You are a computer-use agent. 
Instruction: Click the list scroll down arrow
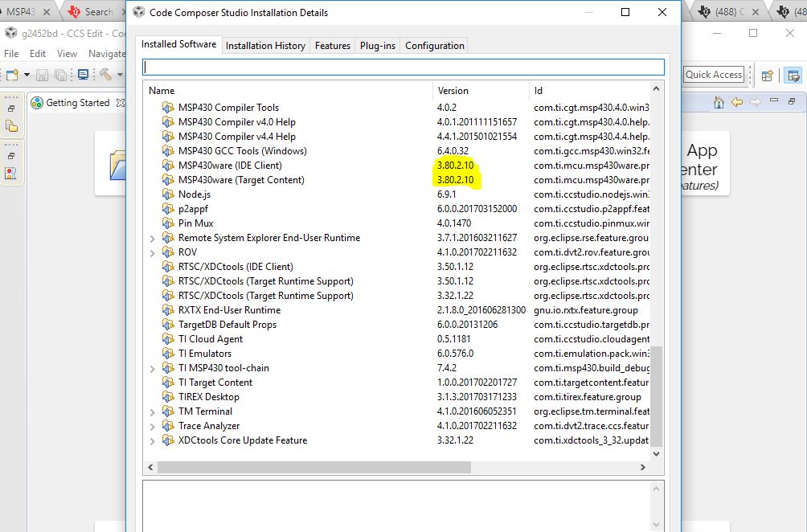(656, 454)
